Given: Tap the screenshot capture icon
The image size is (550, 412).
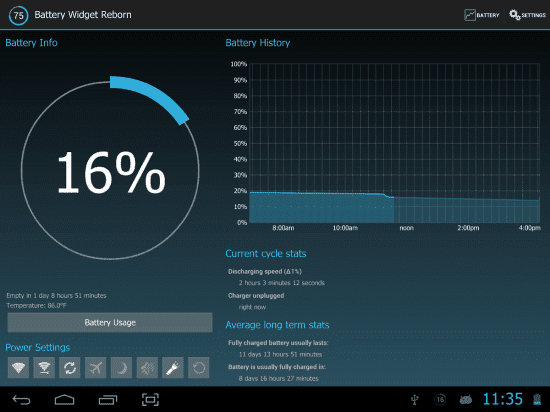Looking at the screenshot, I should [150, 399].
